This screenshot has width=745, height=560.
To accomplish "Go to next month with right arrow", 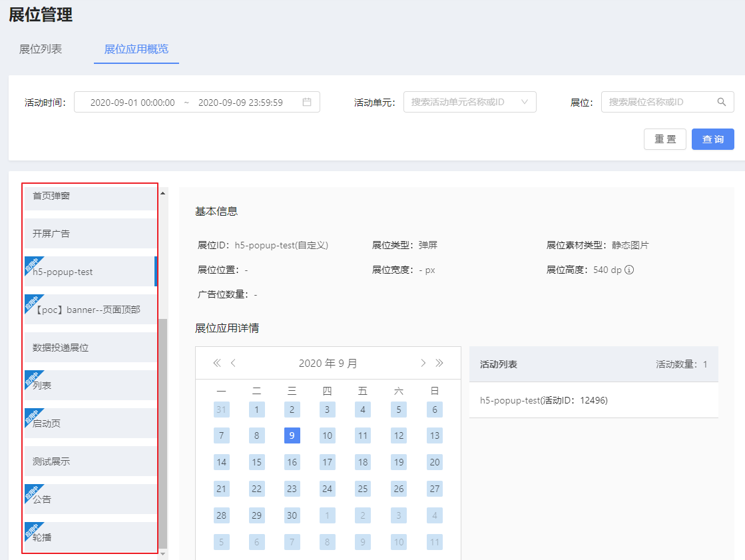I will [x=423, y=363].
